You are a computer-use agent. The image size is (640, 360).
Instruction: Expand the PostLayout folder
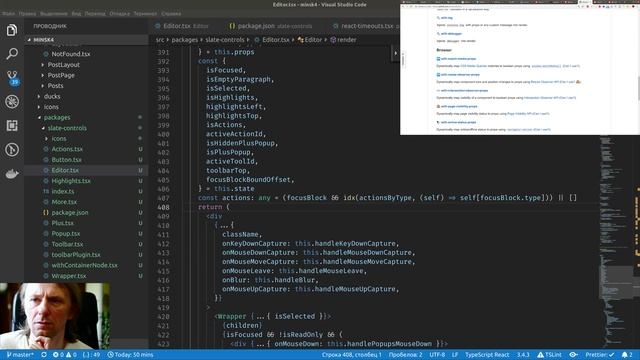click(x=64, y=64)
